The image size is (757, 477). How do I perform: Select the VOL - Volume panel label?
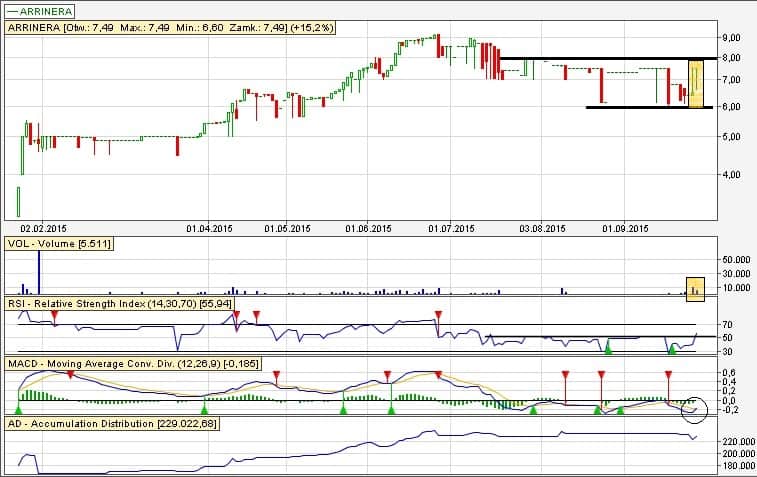59,243
